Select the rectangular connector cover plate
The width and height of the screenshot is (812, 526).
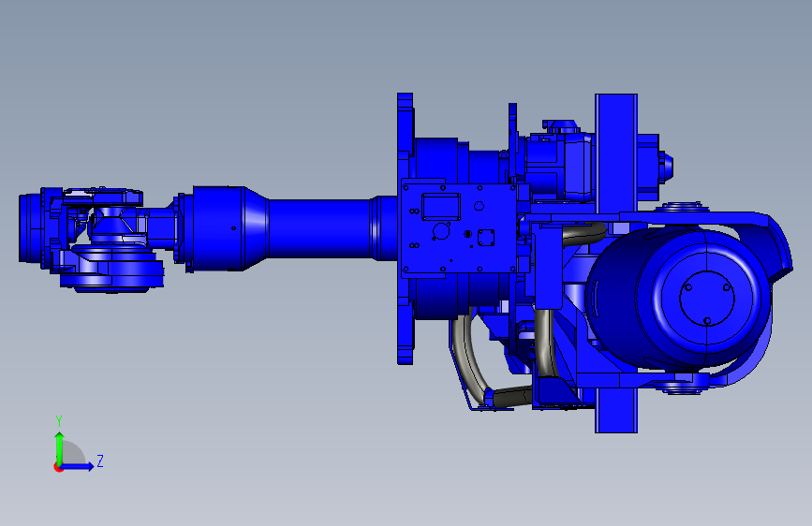pos(459,229)
